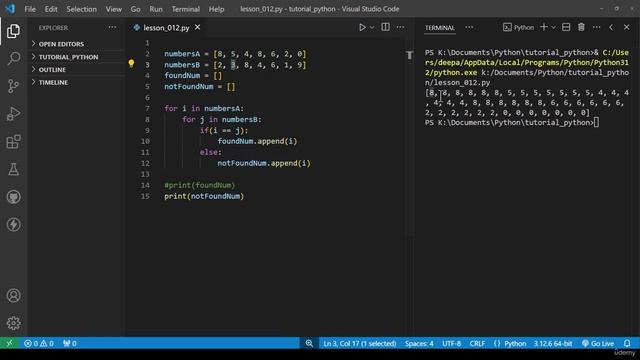Toggle terminal panel split layout
The image size is (640, 360).
pyautogui.click(x=566, y=27)
